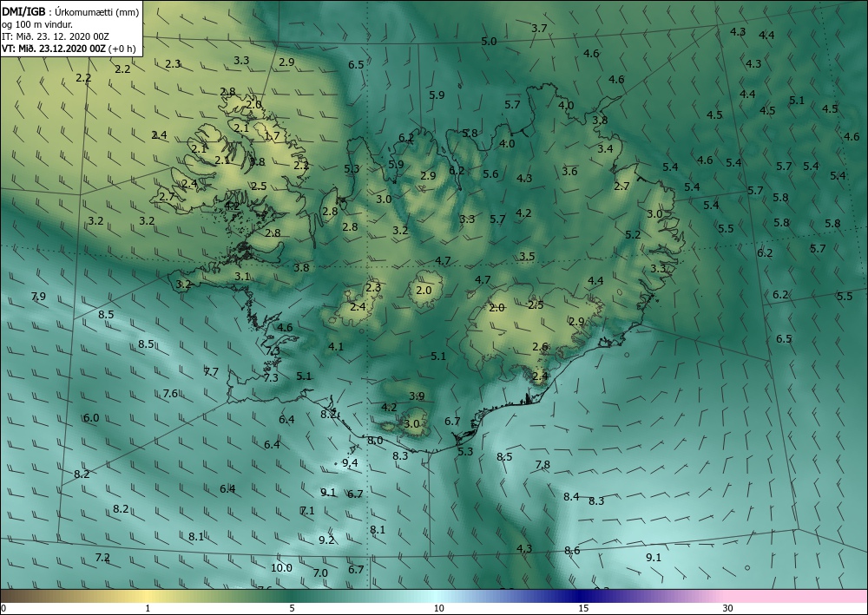Click the color scale label '5'
The width and height of the screenshot is (868, 615).
point(292,608)
